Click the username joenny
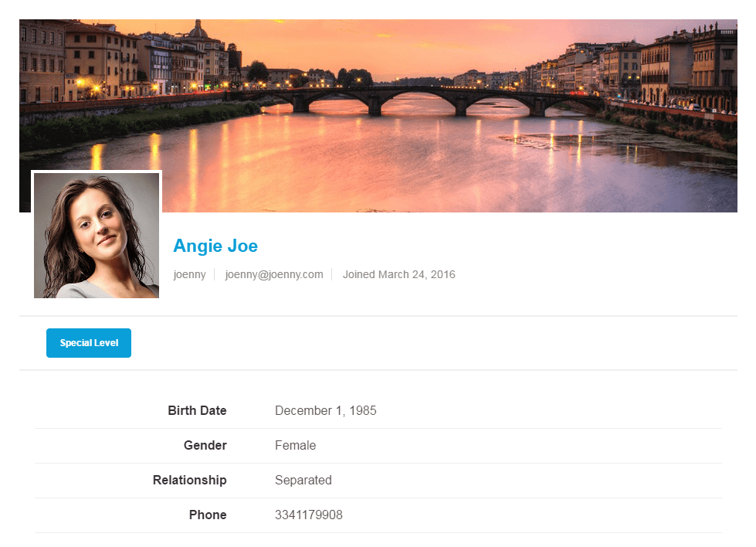This screenshot has height=547, width=756. point(189,274)
